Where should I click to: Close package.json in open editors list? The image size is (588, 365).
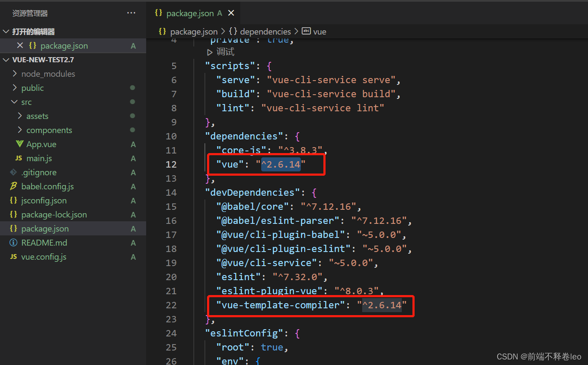[x=20, y=46]
